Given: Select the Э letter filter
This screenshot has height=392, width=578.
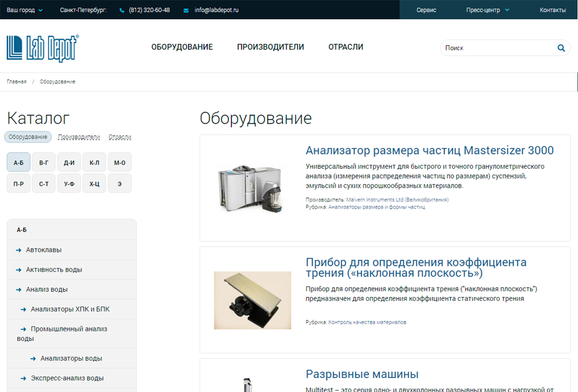Looking at the screenshot, I should [x=120, y=183].
